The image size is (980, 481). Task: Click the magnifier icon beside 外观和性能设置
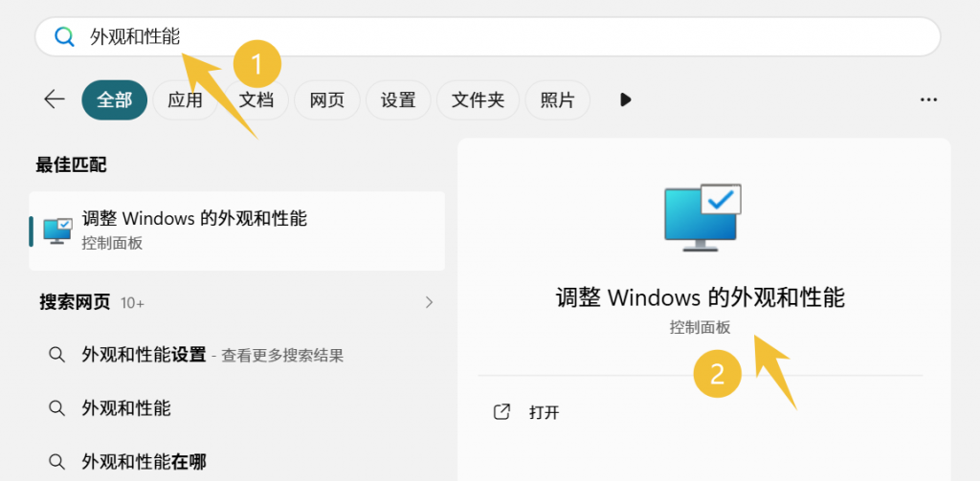click(x=56, y=356)
